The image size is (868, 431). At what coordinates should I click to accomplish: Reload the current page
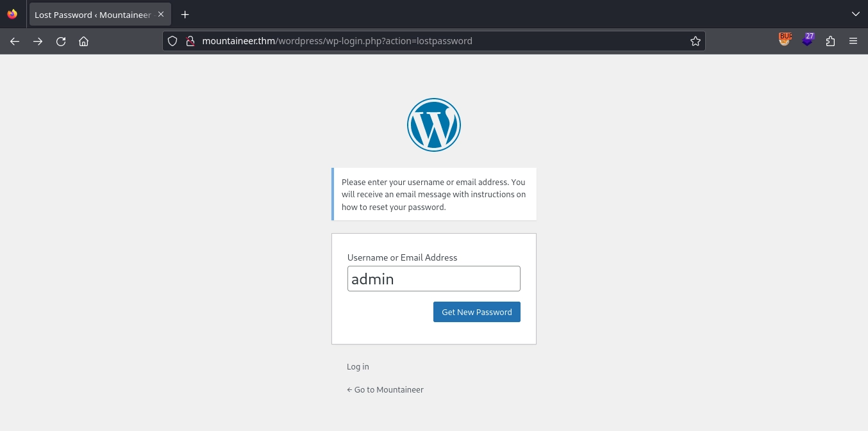tap(61, 41)
